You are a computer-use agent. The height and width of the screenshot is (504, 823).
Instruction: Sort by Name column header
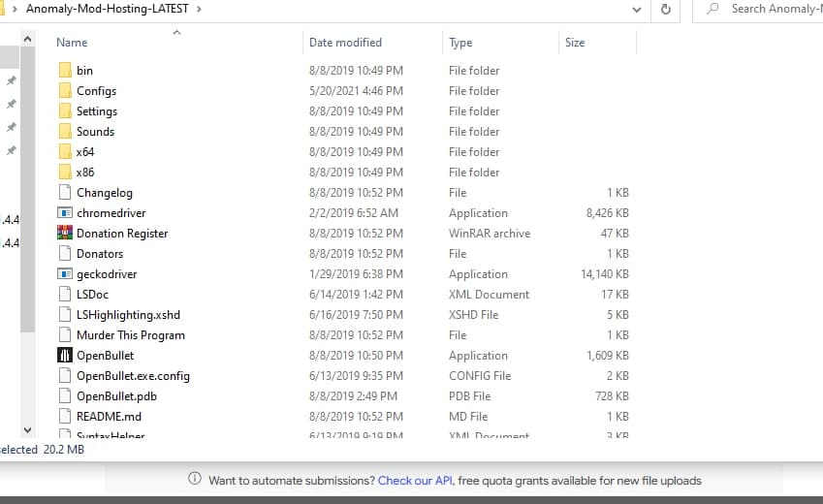point(72,43)
